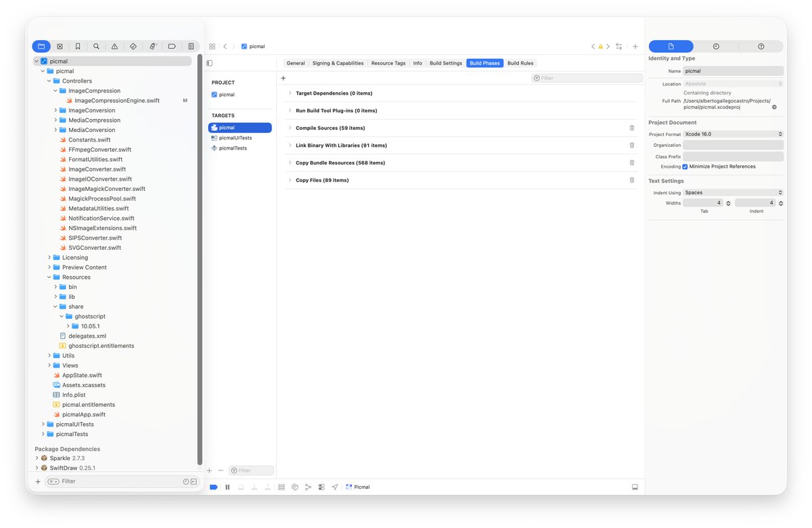Expand Compile Sources section

(x=290, y=128)
